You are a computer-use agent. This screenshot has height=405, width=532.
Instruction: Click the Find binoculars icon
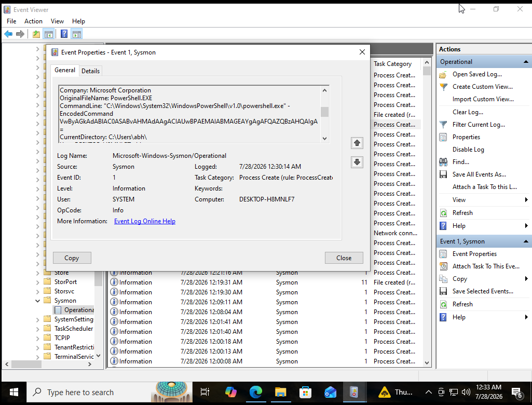click(443, 162)
